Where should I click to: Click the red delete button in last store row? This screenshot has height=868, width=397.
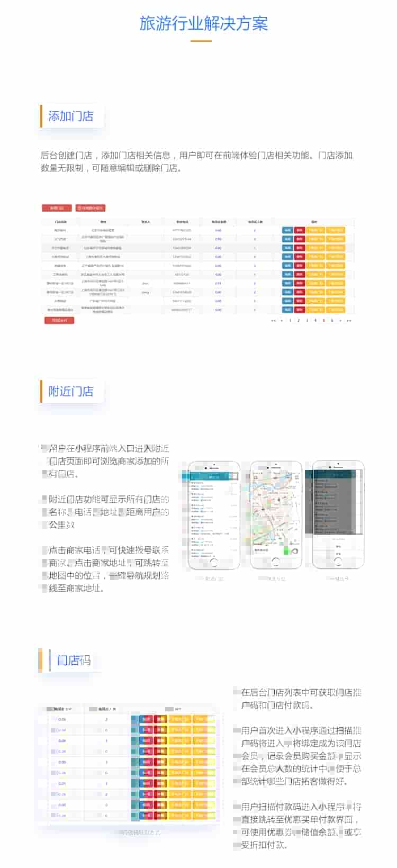[300, 310]
